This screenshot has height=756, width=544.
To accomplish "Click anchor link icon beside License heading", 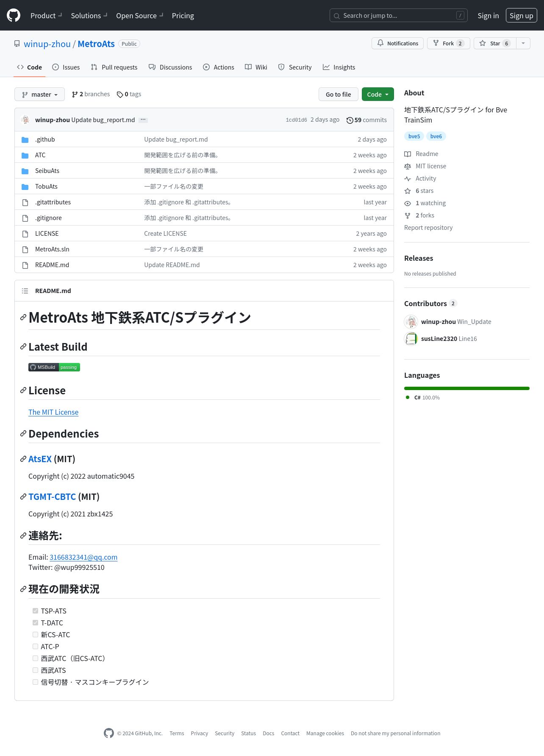I will 23,391.
